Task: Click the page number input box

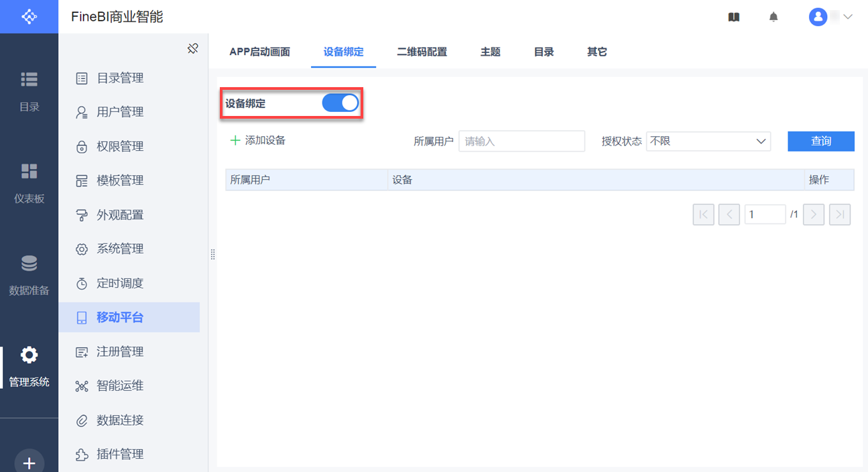Action: (765, 215)
